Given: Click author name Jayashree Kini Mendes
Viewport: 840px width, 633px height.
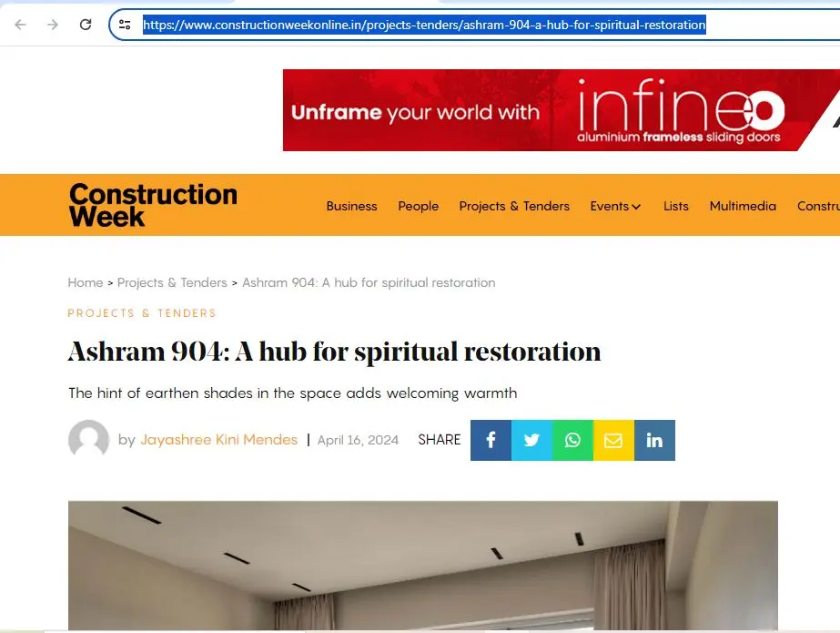Looking at the screenshot, I should tap(218, 440).
